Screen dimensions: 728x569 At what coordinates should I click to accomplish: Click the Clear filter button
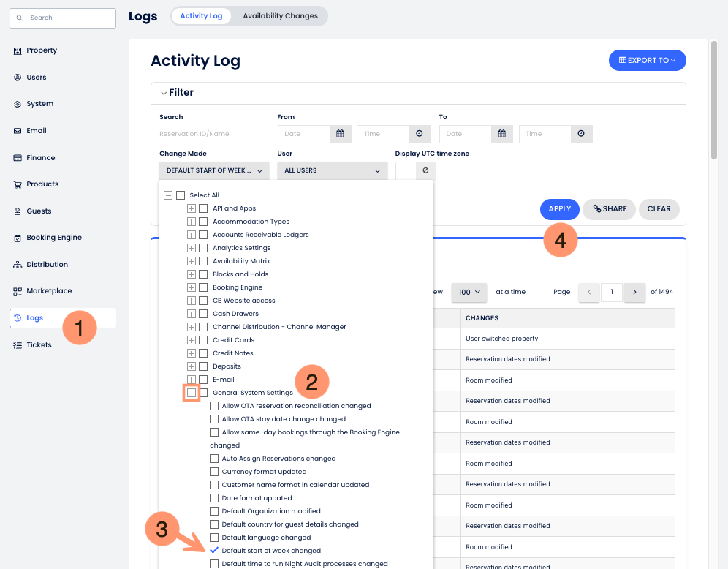click(659, 209)
